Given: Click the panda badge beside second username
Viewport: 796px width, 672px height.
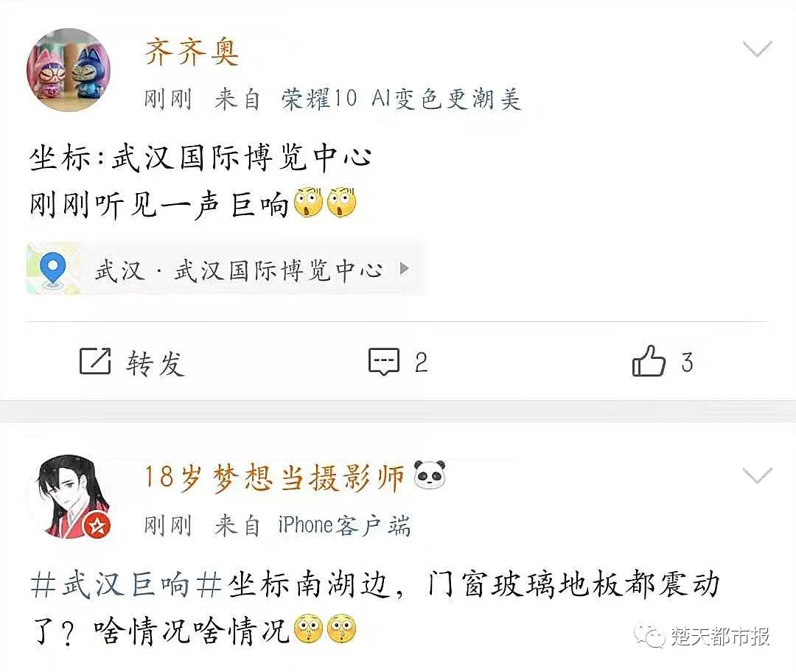Looking at the screenshot, I should tap(430, 475).
